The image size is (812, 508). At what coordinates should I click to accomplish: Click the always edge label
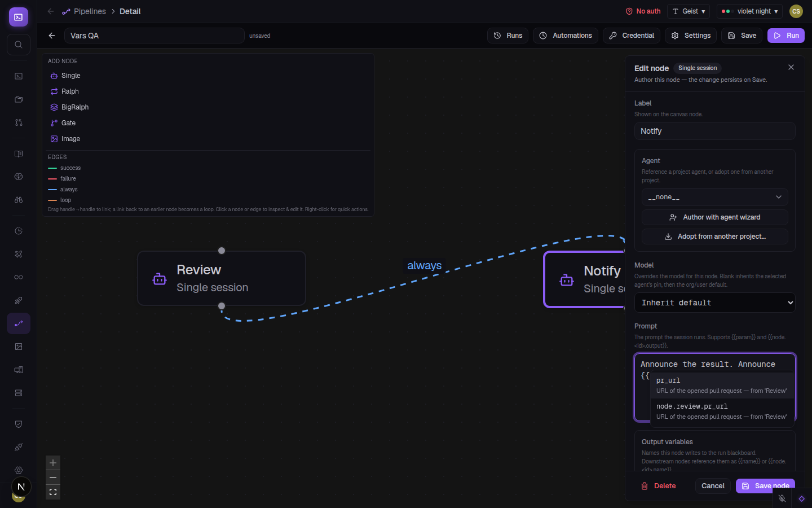click(x=425, y=265)
